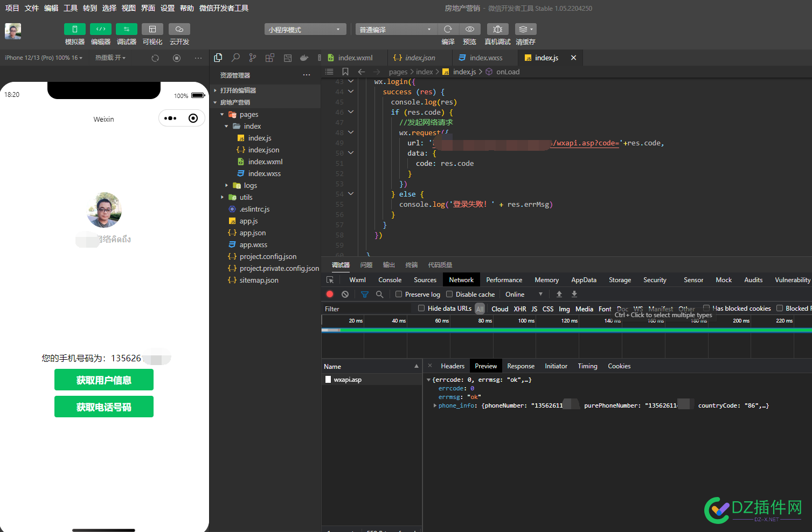The width and height of the screenshot is (812, 532).
Task: Open the extensions icon in sidebar
Action: click(269, 58)
